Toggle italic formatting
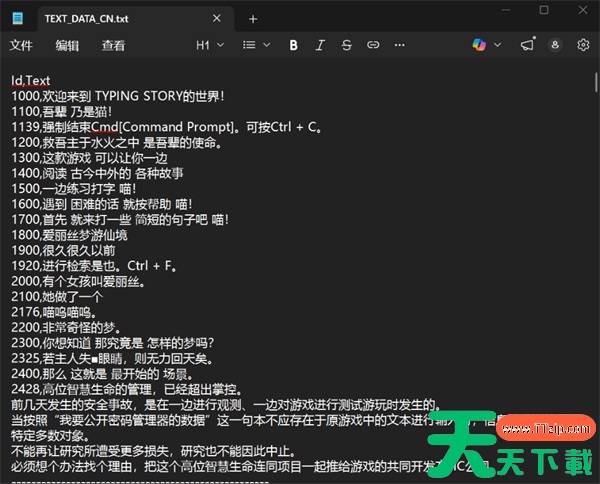 320,45
